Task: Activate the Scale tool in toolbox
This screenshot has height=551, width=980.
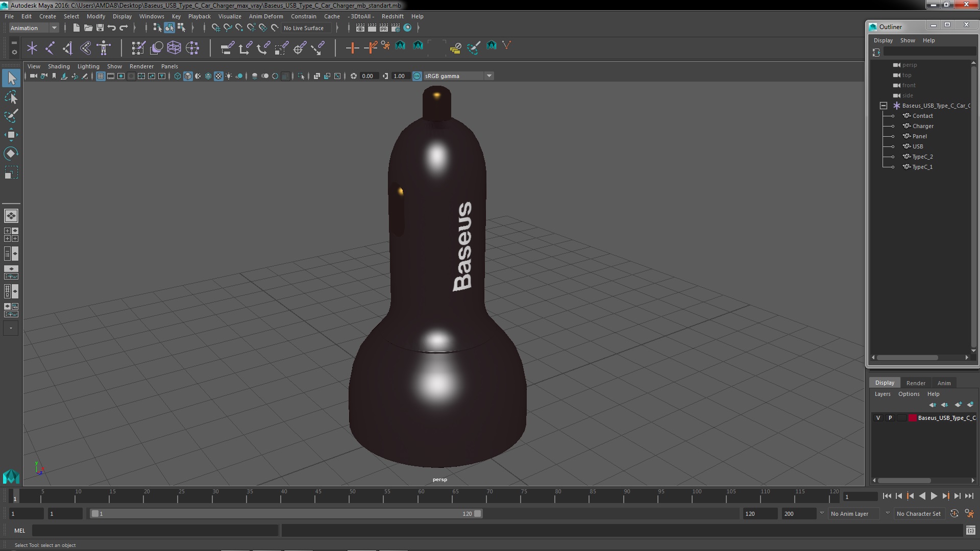Action: point(11,172)
